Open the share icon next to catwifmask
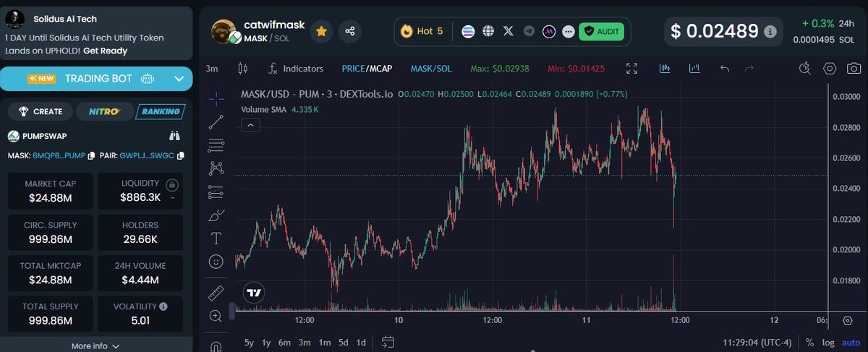 coord(350,31)
